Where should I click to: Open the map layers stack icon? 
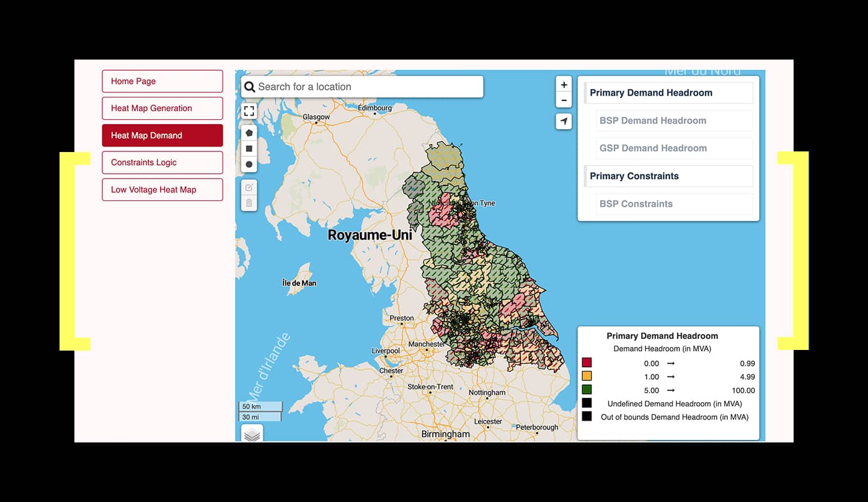pyautogui.click(x=252, y=434)
